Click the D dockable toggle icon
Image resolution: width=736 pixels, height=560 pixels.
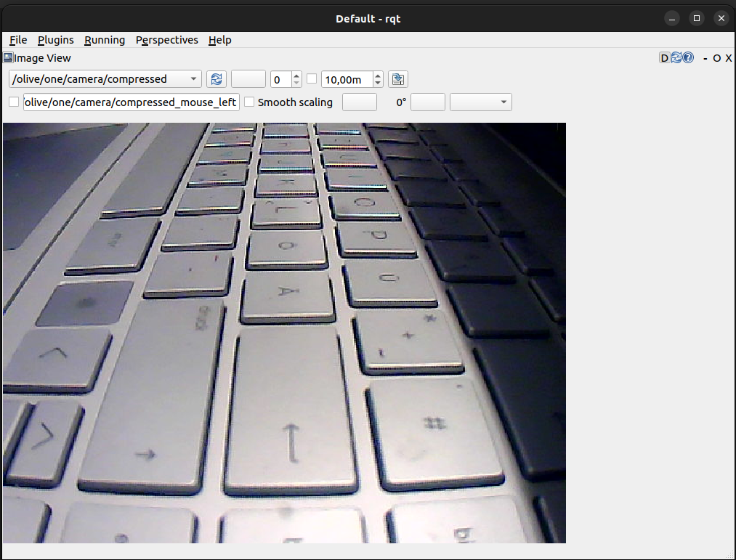(x=664, y=58)
